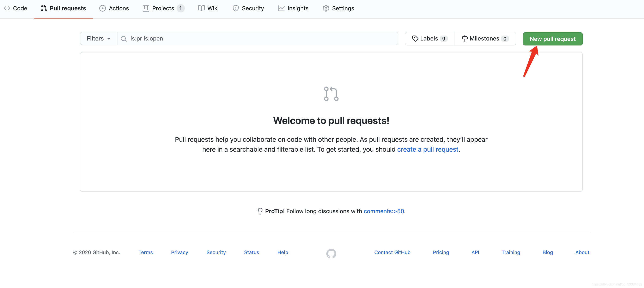This screenshot has height=288, width=644.
Task: Open Contact GitHub footer link
Action: 392,252
